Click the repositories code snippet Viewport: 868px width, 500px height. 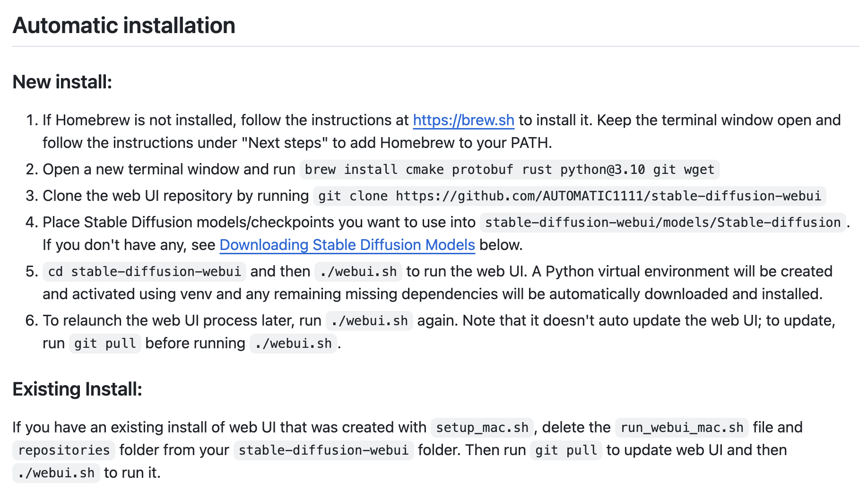point(64,450)
